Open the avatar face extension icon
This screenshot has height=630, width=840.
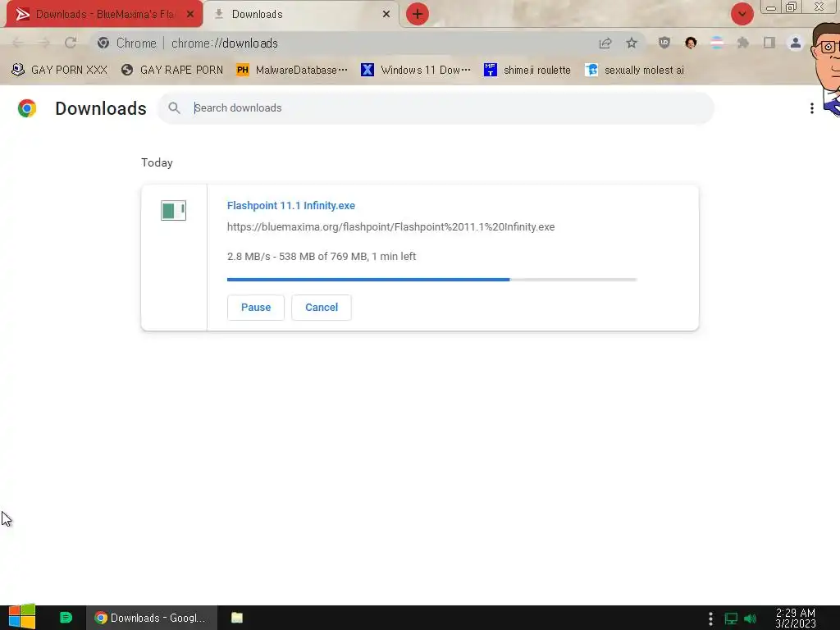tap(691, 43)
